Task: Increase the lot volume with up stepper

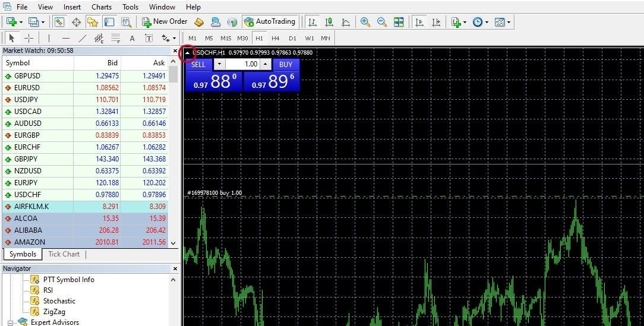Action: [266, 64]
